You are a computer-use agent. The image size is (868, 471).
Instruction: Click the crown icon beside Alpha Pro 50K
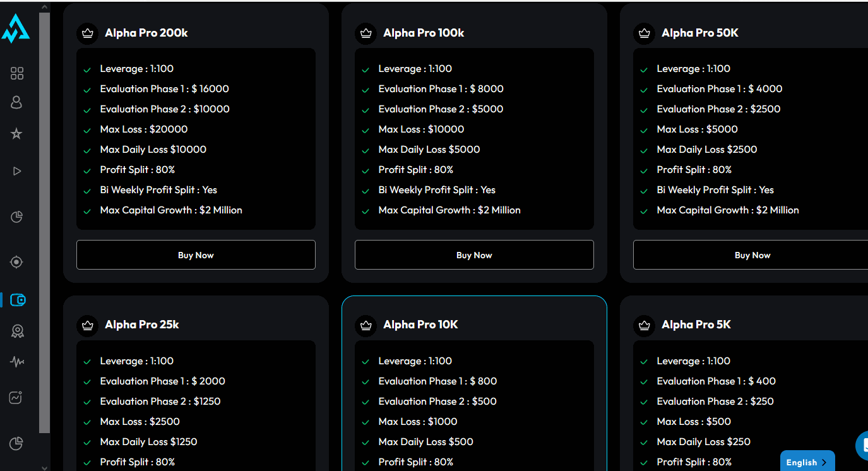pyautogui.click(x=644, y=33)
